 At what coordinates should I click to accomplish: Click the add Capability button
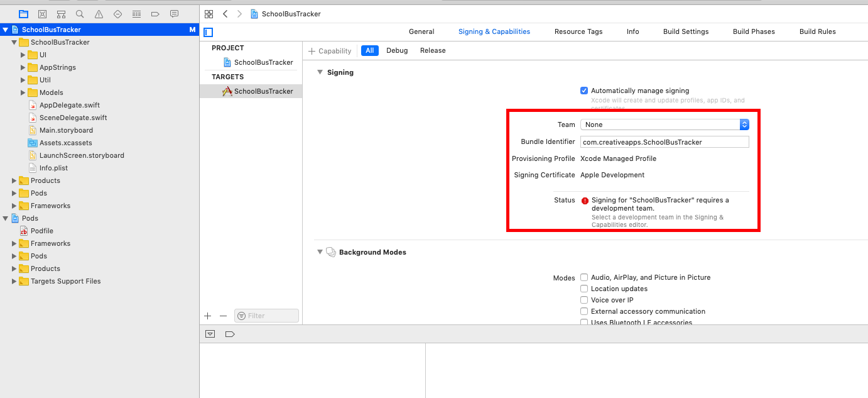click(x=330, y=51)
